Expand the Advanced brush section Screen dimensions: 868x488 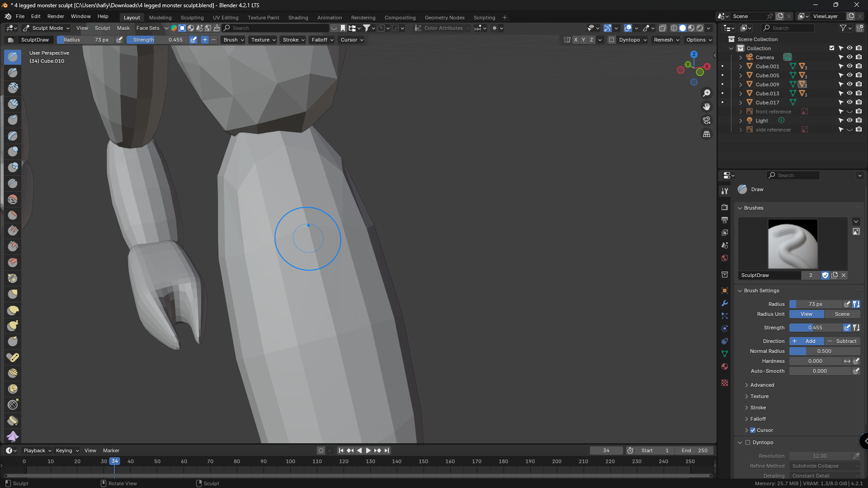pos(762,385)
